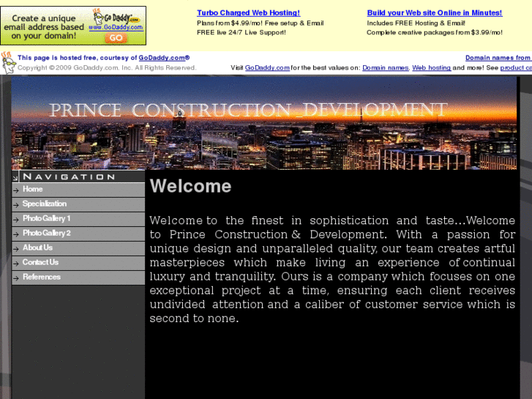The image size is (532, 399).
Task: Select Photo Gallery 1 from navigation
Action: [x=47, y=219]
